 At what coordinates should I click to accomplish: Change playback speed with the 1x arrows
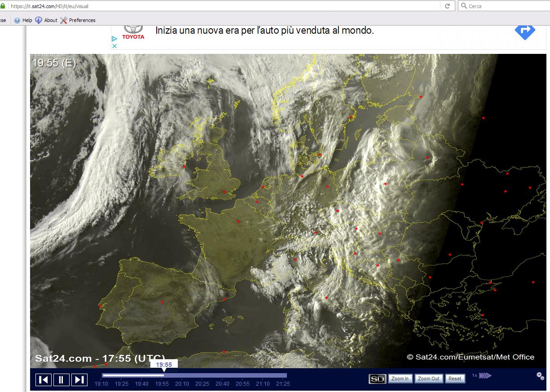tap(485, 375)
